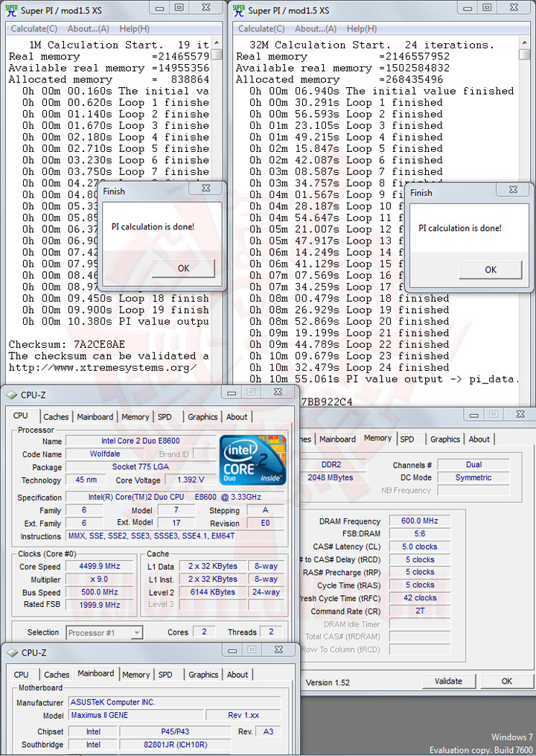The width and height of the screenshot is (536, 756).
Task: Select Graphics tab in CPU-Z Memory window
Action: 445,439
